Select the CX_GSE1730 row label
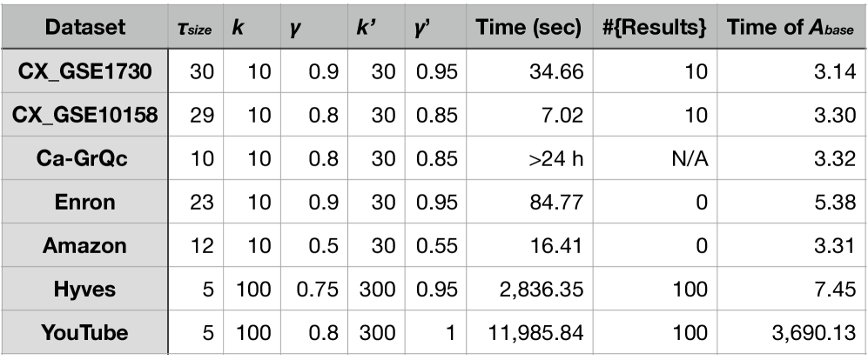This screenshot has height=360, width=868. (85, 71)
